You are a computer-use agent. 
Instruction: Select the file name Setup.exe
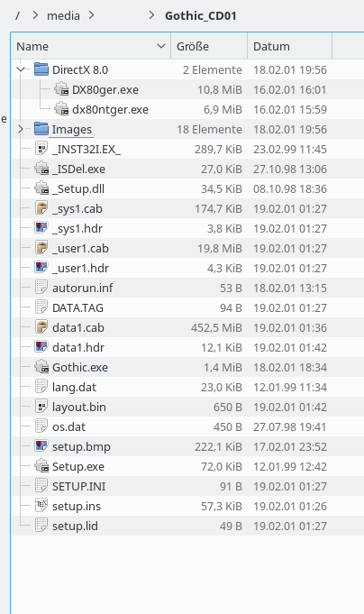coord(78,467)
